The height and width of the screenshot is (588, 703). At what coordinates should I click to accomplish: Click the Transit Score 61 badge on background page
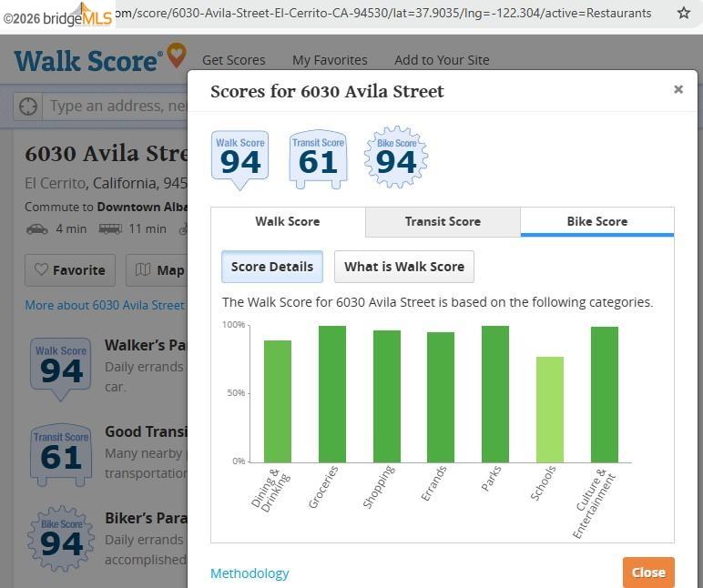(60, 455)
